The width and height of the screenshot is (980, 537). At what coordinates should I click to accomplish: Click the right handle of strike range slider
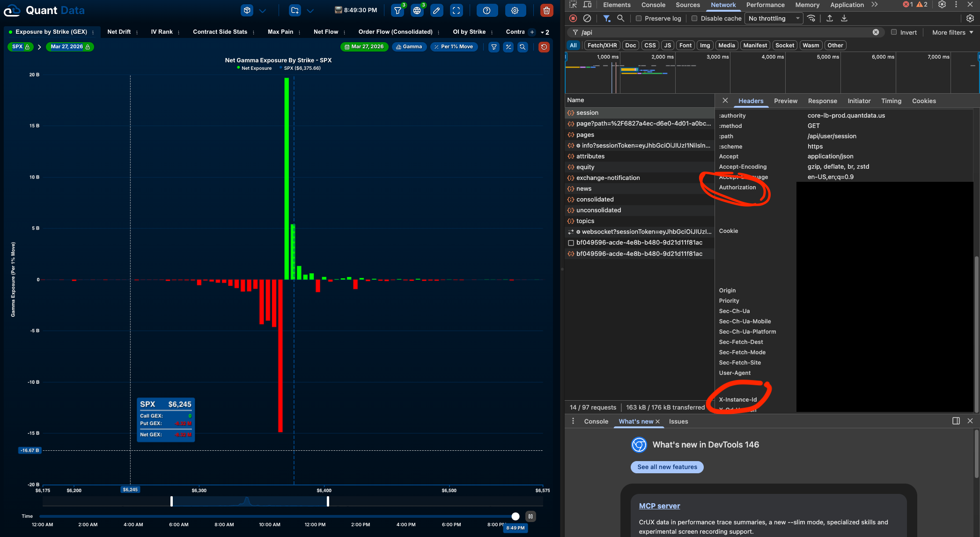[328, 501]
